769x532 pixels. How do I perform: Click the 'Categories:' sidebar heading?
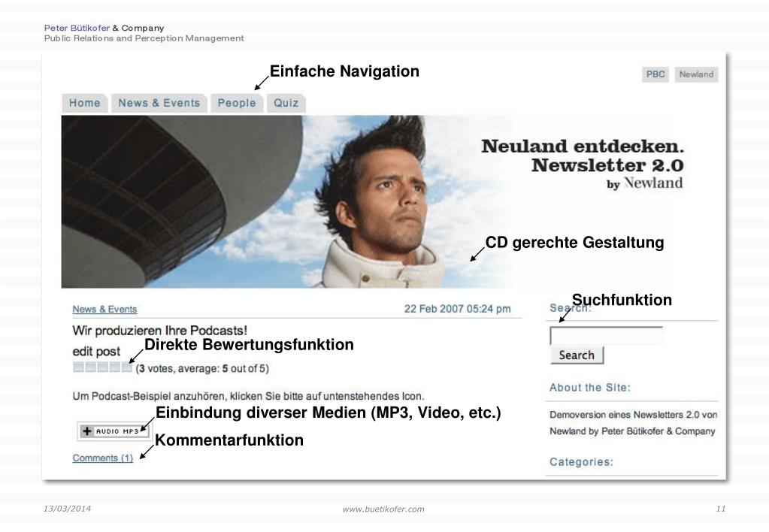(x=581, y=462)
